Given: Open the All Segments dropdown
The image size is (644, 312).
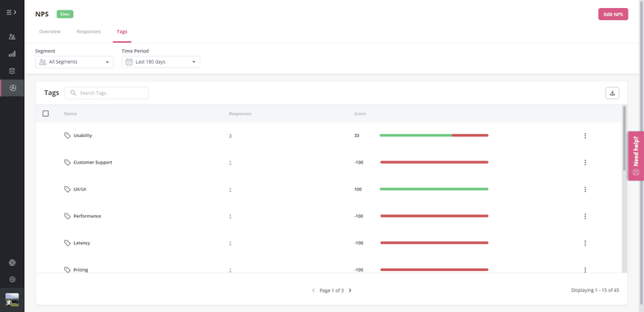Looking at the screenshot, I should tap(74, 62).
